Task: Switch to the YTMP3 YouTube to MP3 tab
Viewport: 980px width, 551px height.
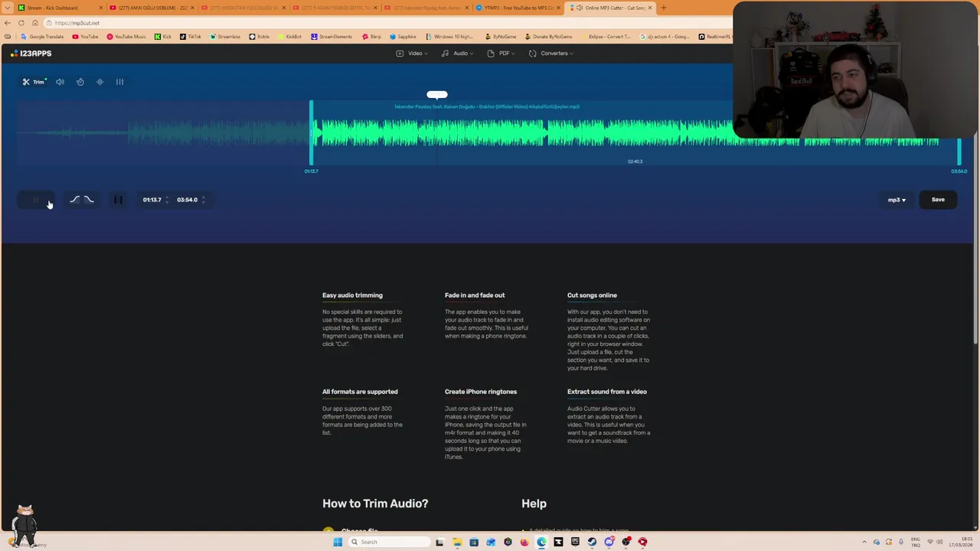Action: click(x=518, y=8)
